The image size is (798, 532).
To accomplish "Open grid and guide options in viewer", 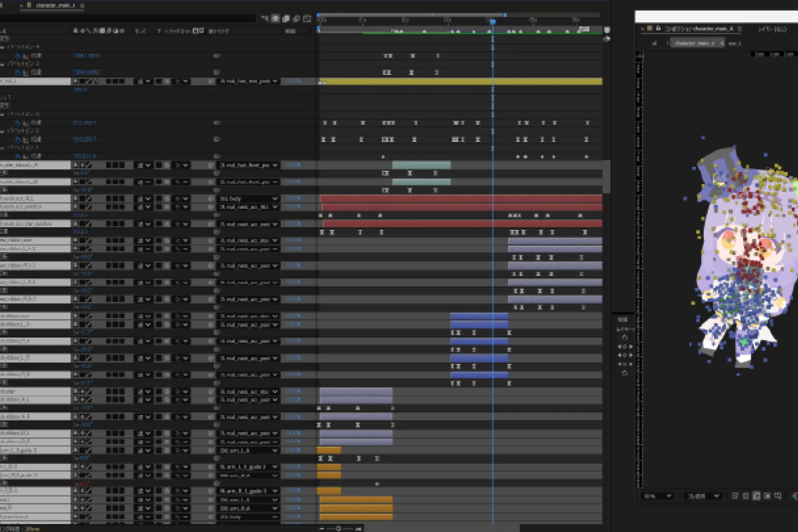I will [x=778, y=496].
